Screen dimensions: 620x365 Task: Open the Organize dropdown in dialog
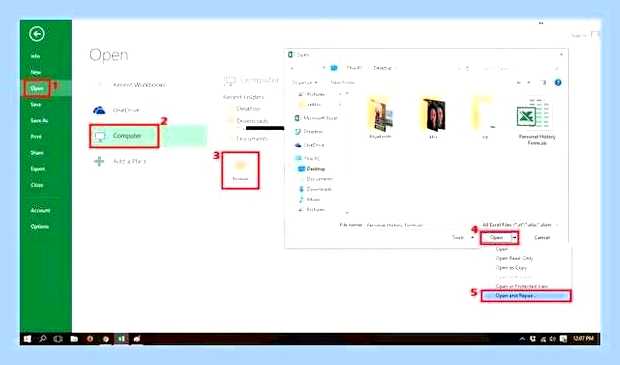(x=305, y=83)
